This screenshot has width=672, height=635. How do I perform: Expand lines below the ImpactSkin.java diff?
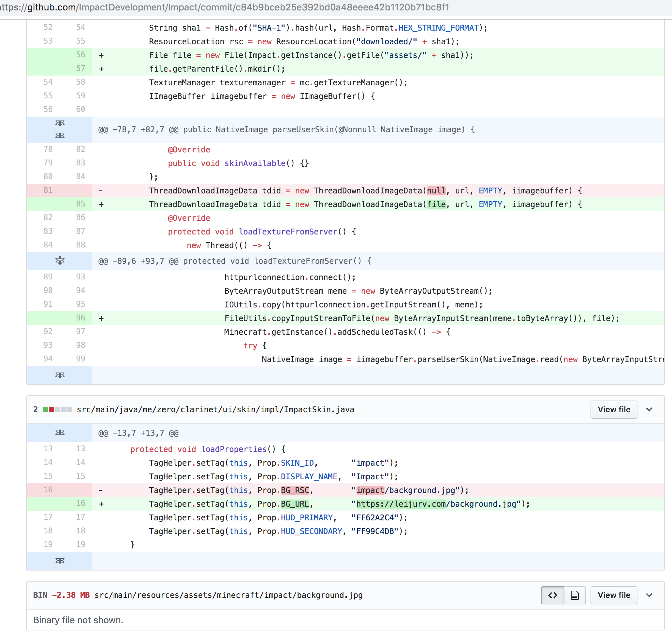point(60,560)
